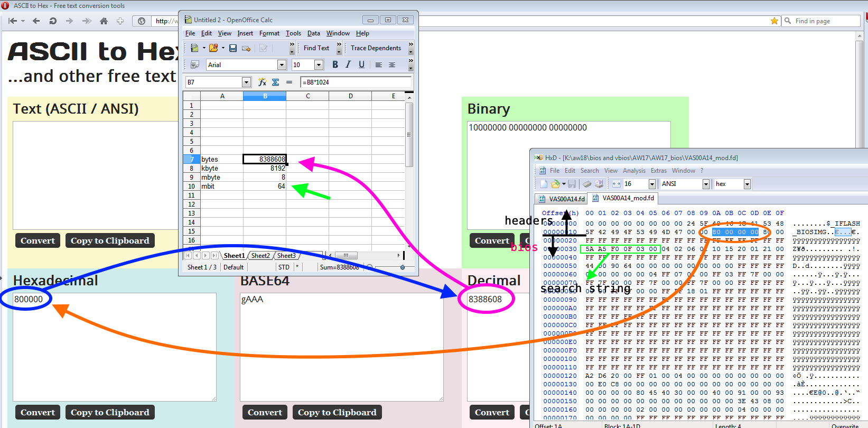The width and height of the screenshot is (868, 428).
Task: Open a new tab with the plus icon
Action: coord(120,21)
